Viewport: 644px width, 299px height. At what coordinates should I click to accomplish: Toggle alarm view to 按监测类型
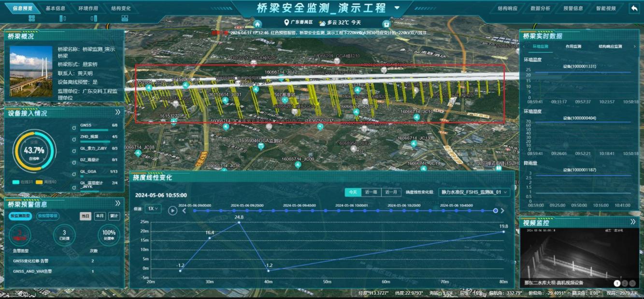coord(20,216)
